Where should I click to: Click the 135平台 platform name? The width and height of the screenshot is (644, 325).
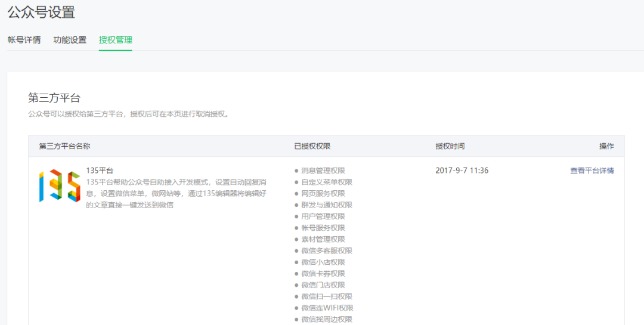(x=100, y=170)
